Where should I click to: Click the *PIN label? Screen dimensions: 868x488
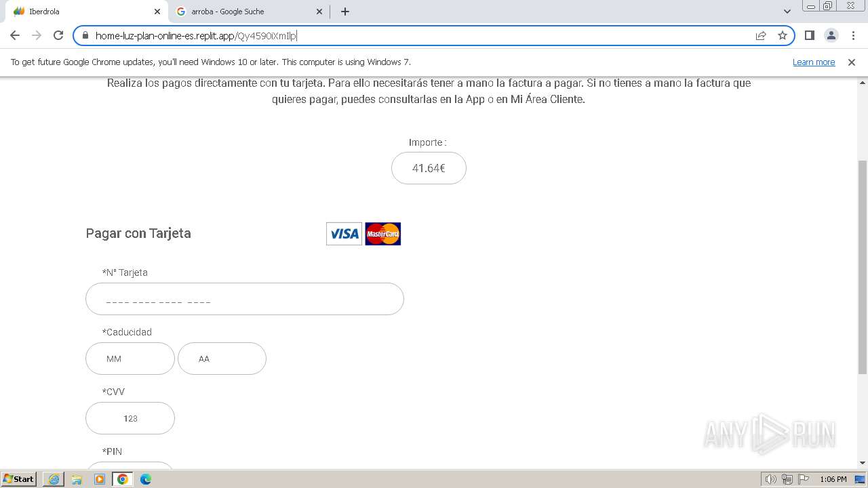(x=112, y=451)
